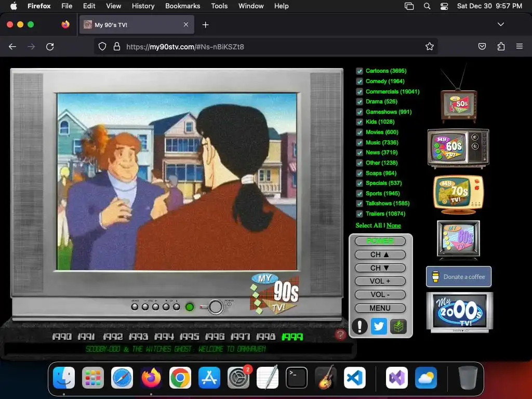The image size is (532, 399).
Task: Launch Finder from the Dock
Action: point(64,378)
